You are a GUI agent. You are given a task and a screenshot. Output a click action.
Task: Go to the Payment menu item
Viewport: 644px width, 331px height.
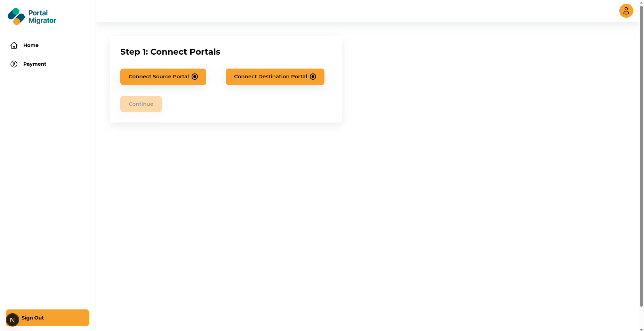[34, 64]
